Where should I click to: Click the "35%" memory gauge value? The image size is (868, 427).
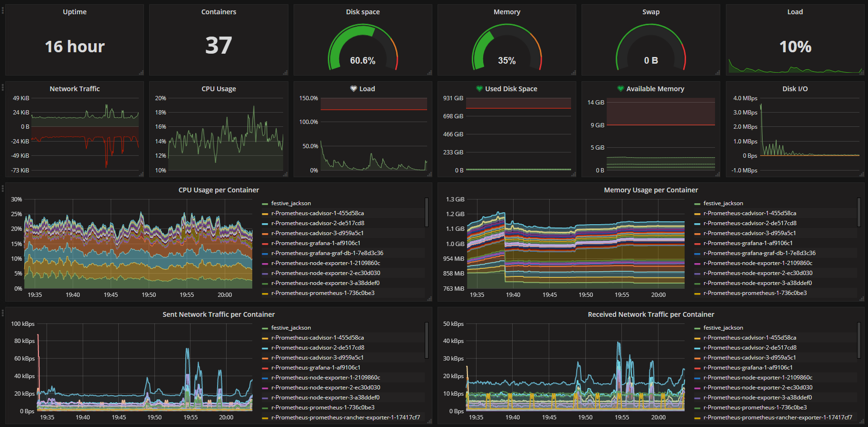[507, 61]
